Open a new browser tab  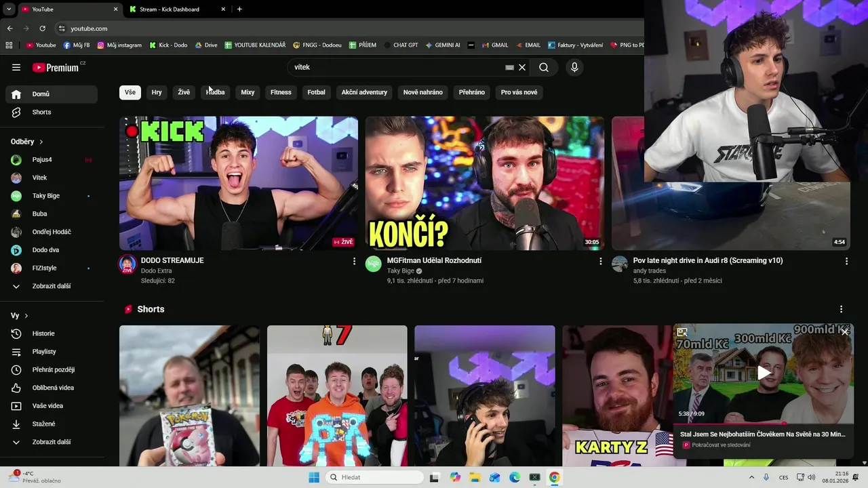tap(239, 9)
